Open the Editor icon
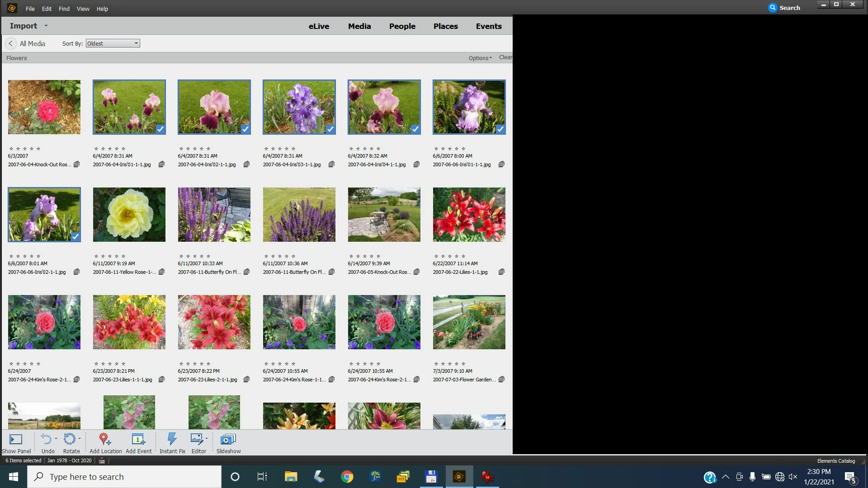The width and height of the screenshot is (868, 488). pos(197,439)
